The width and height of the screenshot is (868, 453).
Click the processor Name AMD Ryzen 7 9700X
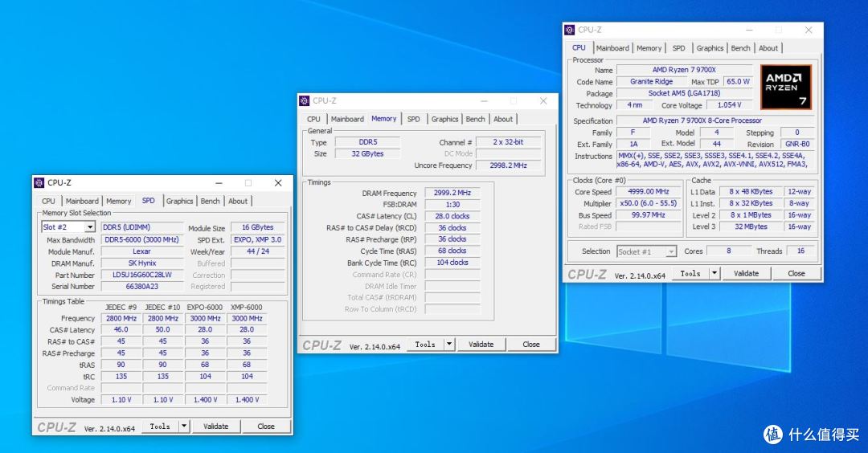(x=684, y=70)
